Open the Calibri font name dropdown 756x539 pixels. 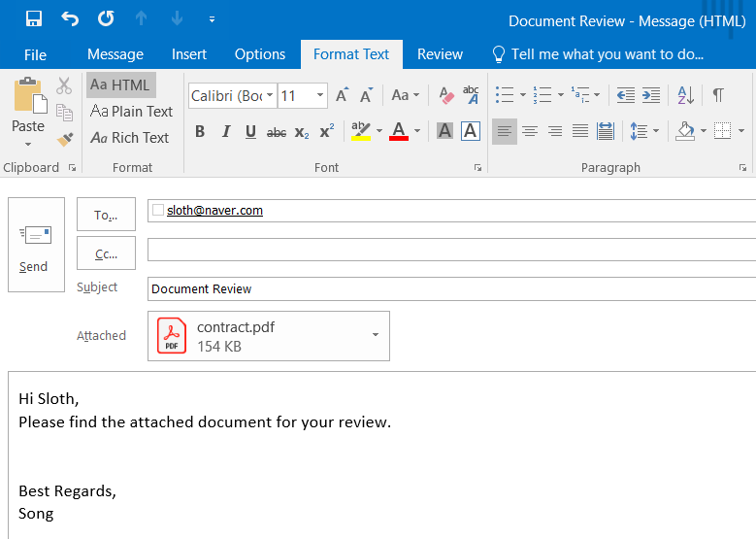point(270,95)
